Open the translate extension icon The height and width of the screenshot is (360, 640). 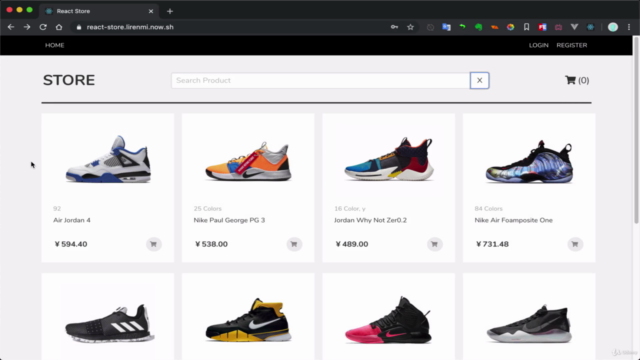[446, 27]
